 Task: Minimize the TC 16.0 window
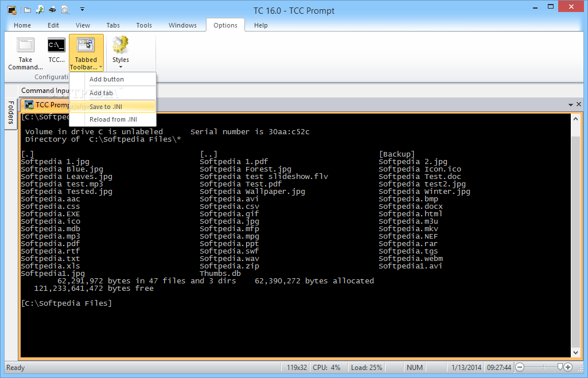tap(535, 7)
